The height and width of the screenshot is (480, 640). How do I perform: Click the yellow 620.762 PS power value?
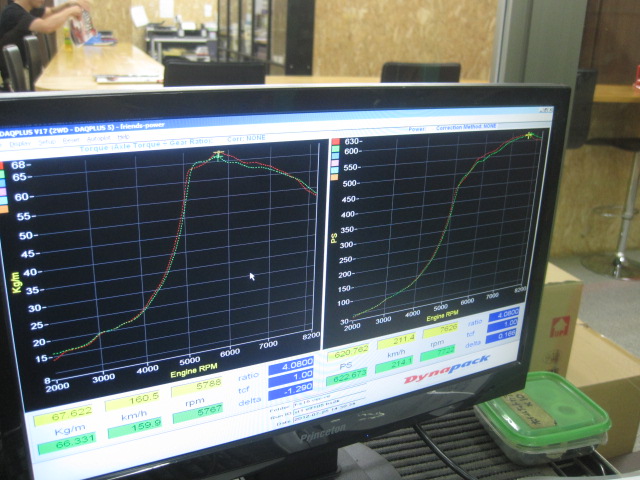click(348, 352)
